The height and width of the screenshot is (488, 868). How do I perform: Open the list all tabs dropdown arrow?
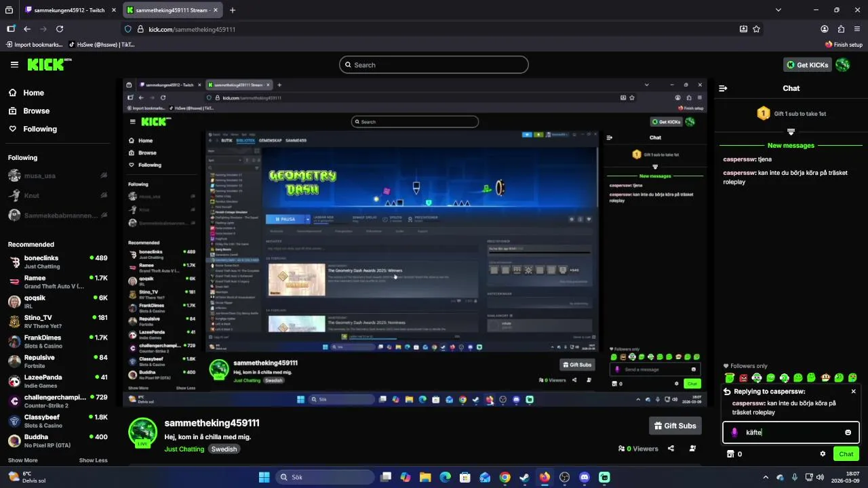coord(778,10)
